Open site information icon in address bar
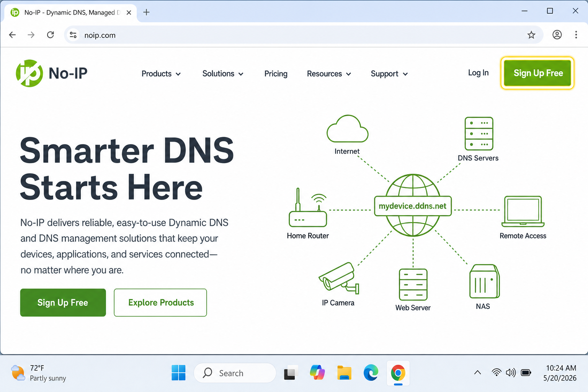This screenshot has height=392, width=588. click(73, 35)
